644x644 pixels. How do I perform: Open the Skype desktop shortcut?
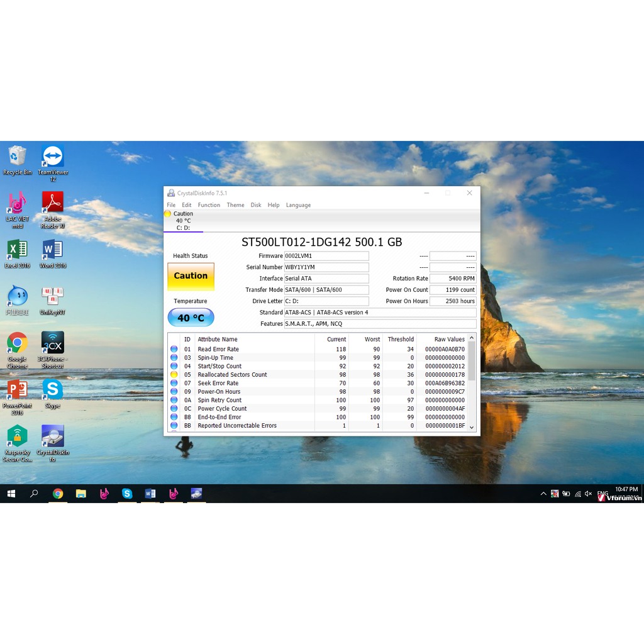pyautogui.click(x=53, y=390)
